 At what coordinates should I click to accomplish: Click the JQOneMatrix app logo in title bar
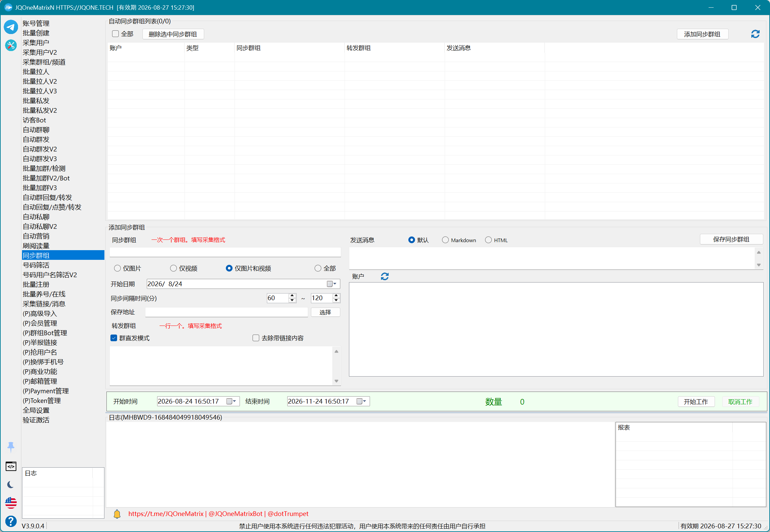(8, 7)
